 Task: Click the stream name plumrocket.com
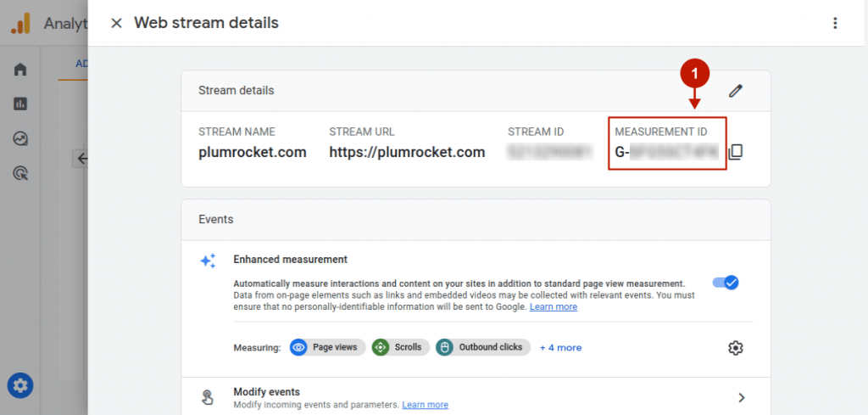click(x=253, y=153)
